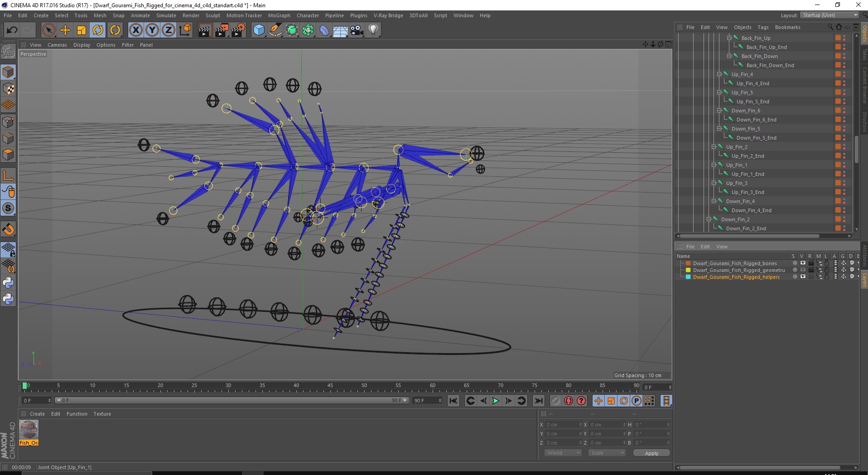Screen dimensions: 868x475
Task: Click the yellow color swatch of geometru layer
Action: pyautogui.click(x=688, y=270)
